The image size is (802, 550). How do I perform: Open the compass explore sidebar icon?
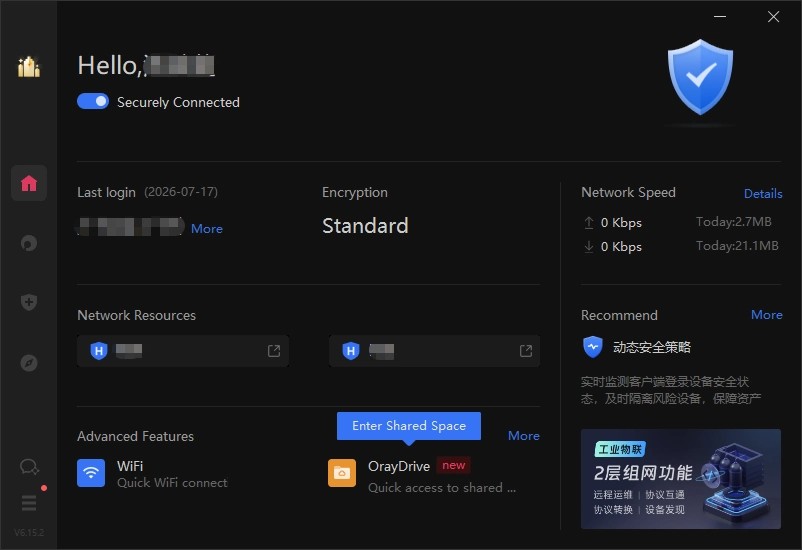tap(29, 363)
